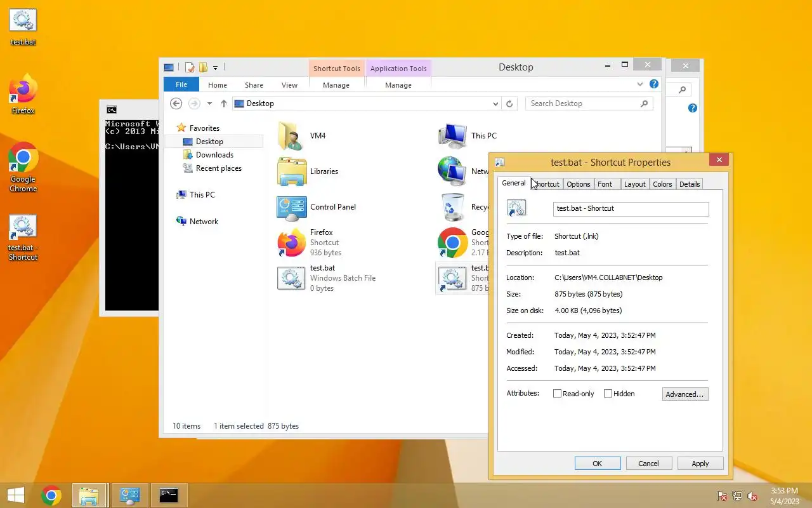The height and width of the screenshot is (508, 812).
Task: Click the network icon in system tray
Action: coord(737,496)
